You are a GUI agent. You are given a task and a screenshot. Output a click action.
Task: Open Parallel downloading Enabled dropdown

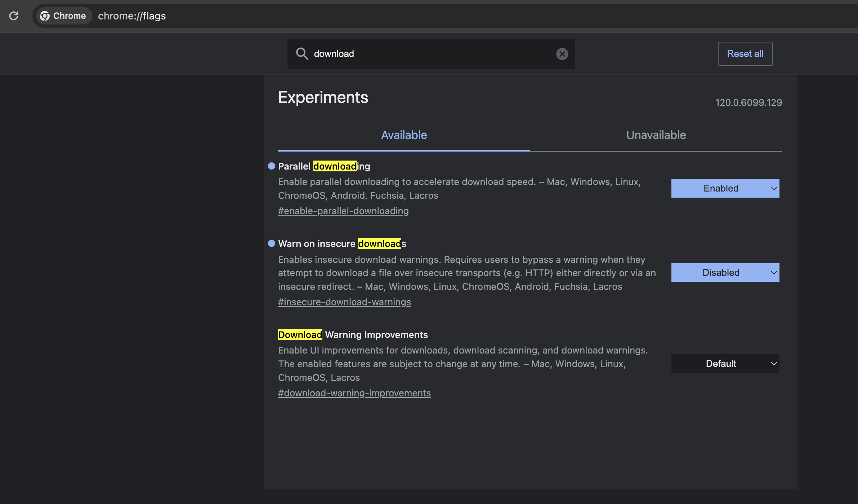[725, 188]
